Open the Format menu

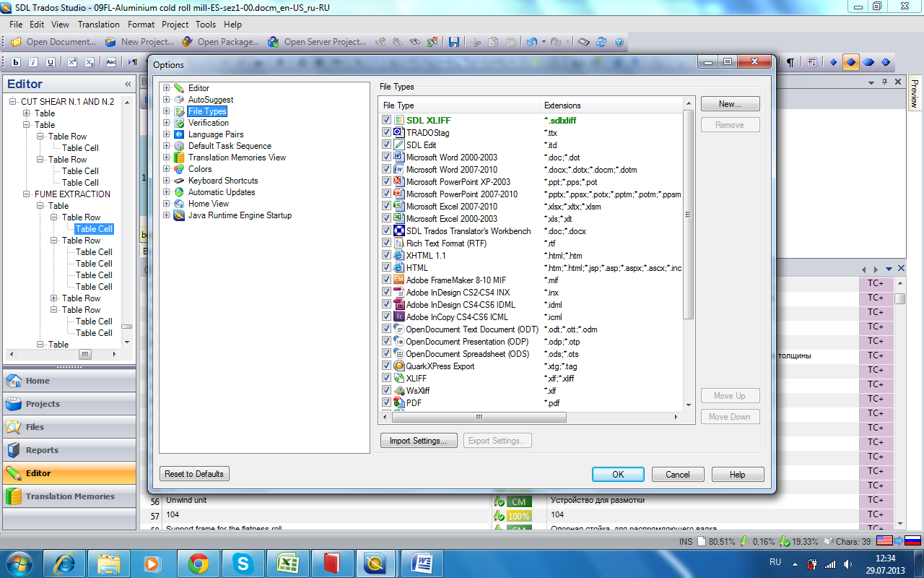(x=141, y=25)
